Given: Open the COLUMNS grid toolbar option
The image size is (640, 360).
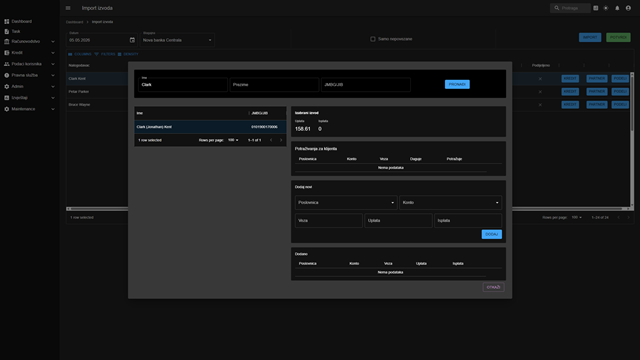Looking at the screenshot, I should (x=80, y=54).
